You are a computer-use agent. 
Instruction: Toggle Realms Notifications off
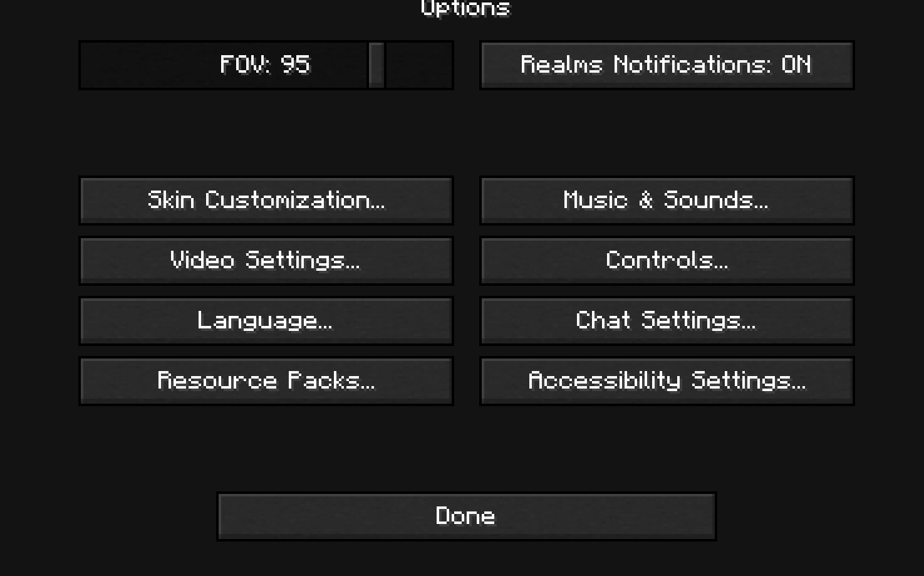(667, 65)
